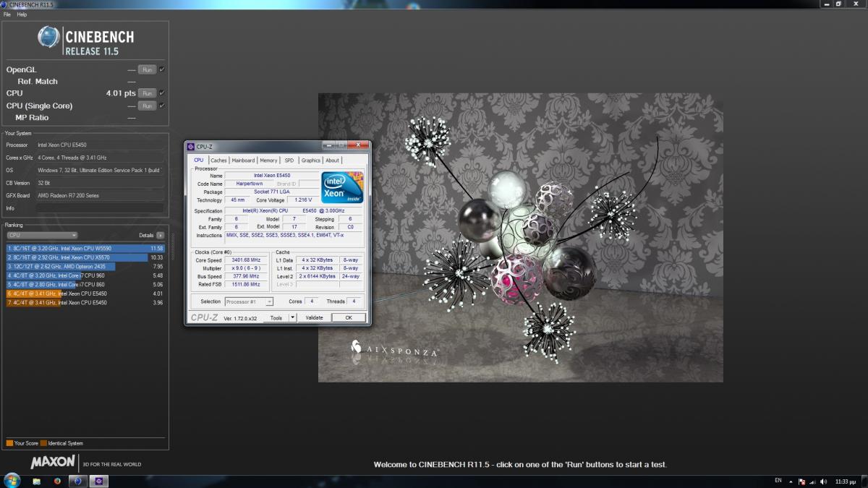The image size is (868, 488).
Task: Expand the Tools dropdown arrow in CPU-Z
Action: click(292, 317)
